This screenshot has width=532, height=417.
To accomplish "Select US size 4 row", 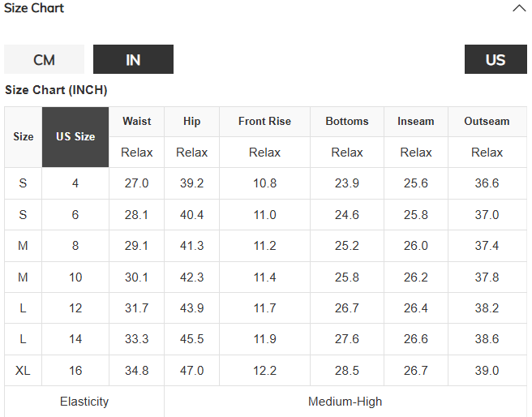I will pos(265,183).
